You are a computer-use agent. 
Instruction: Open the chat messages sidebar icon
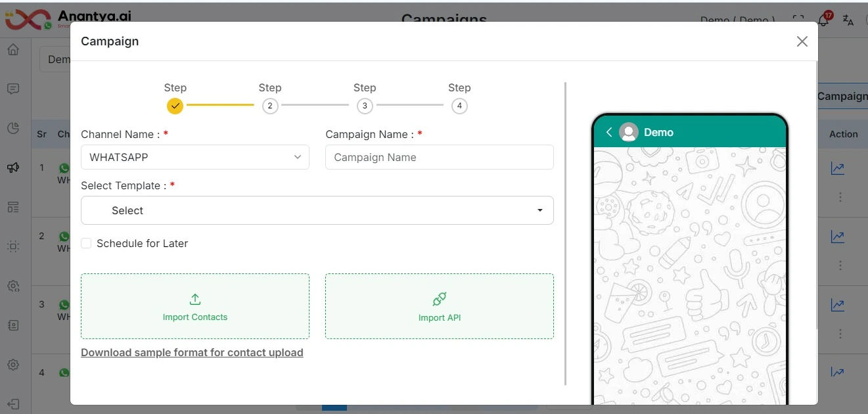coord(13,89)
